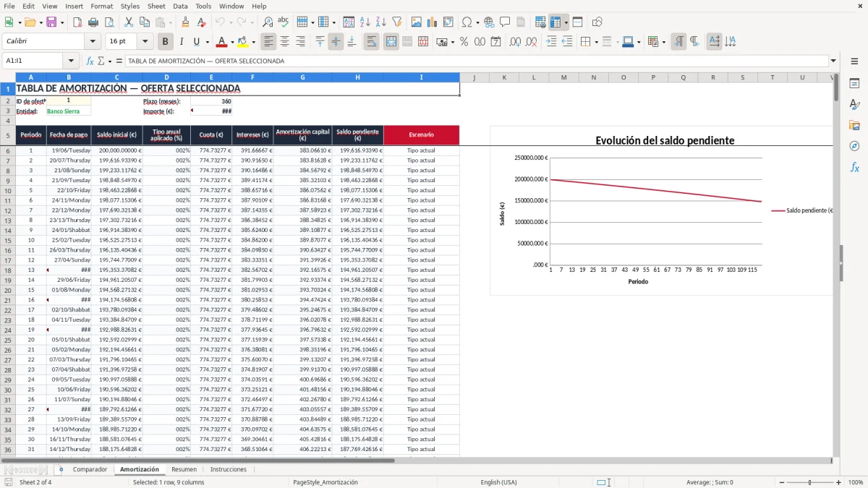Apply yellow Background Color swatch
868x488 pixels.
tap(244, 42)
